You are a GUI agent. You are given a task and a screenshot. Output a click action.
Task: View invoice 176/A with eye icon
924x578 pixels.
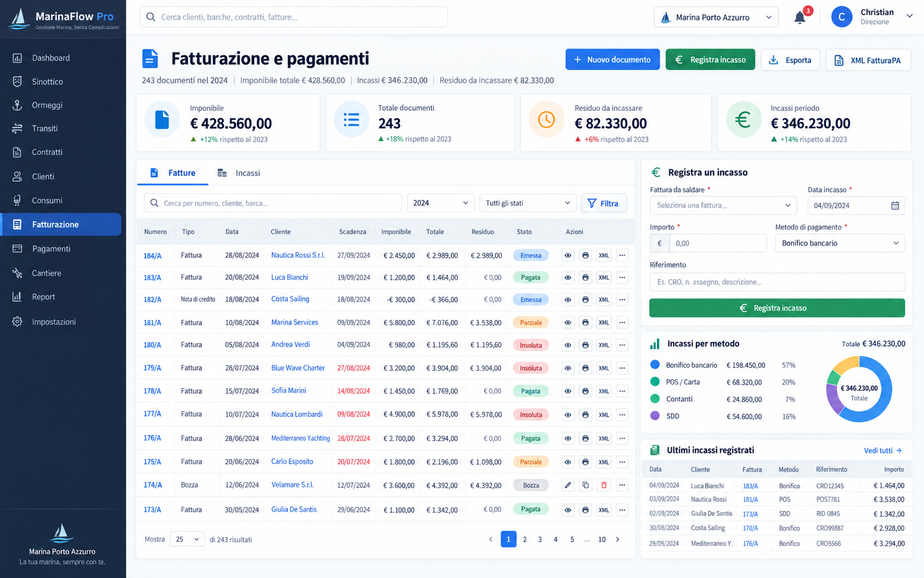(x=568, y=438)
